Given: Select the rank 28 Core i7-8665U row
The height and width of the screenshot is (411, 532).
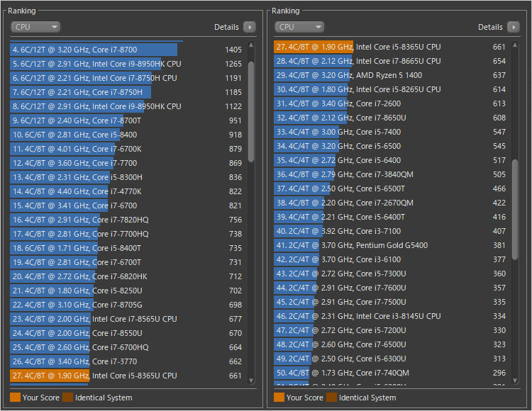Looking at the screenshot, I should [390, 61].
